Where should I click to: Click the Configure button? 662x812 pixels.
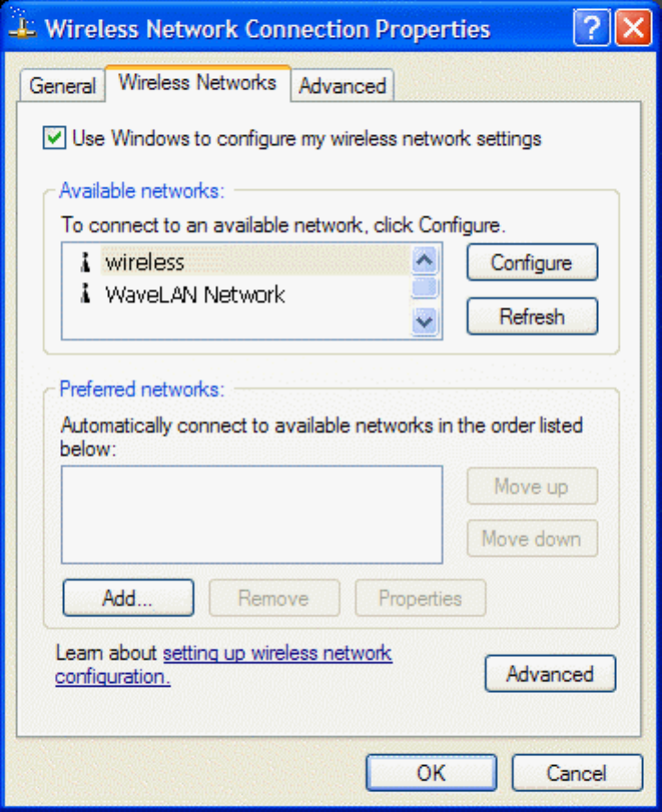pos(532,262)
